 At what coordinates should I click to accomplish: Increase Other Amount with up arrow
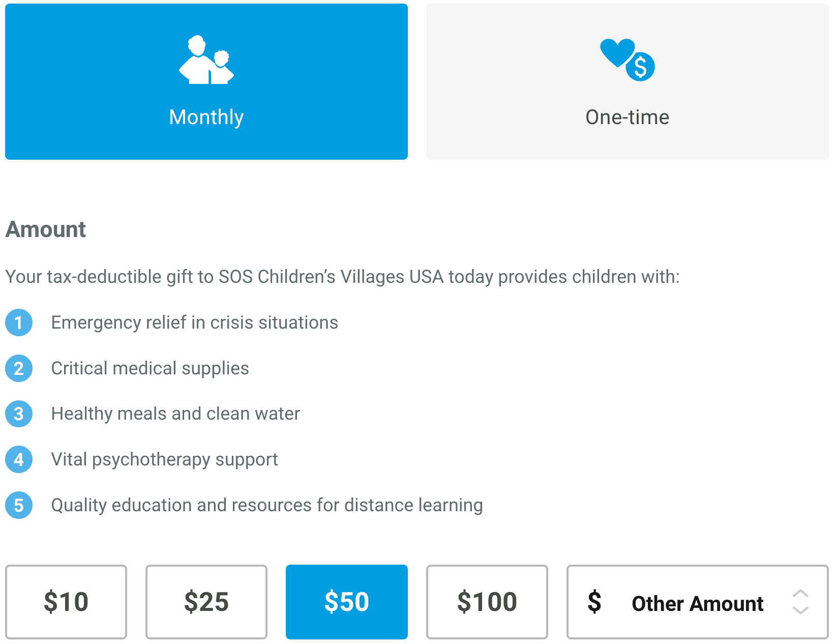pos(800,594)
